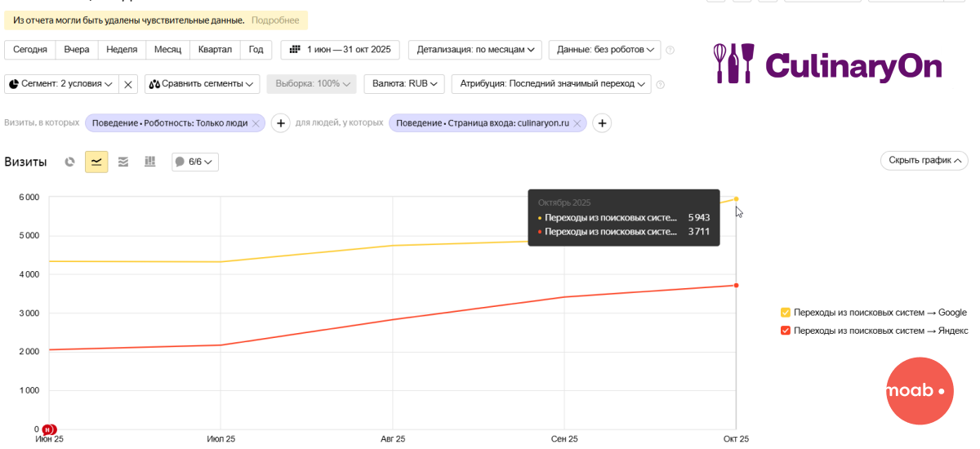Image resolution: width=980 pixels, height=449 pixels.
Task: Toggle the Яндекс search traffic checkbox
Action: 786,331
